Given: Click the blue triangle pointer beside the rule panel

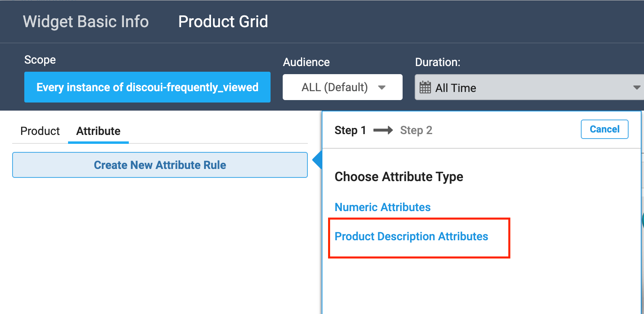Looking at the screenshot, I should click(317, 160).
